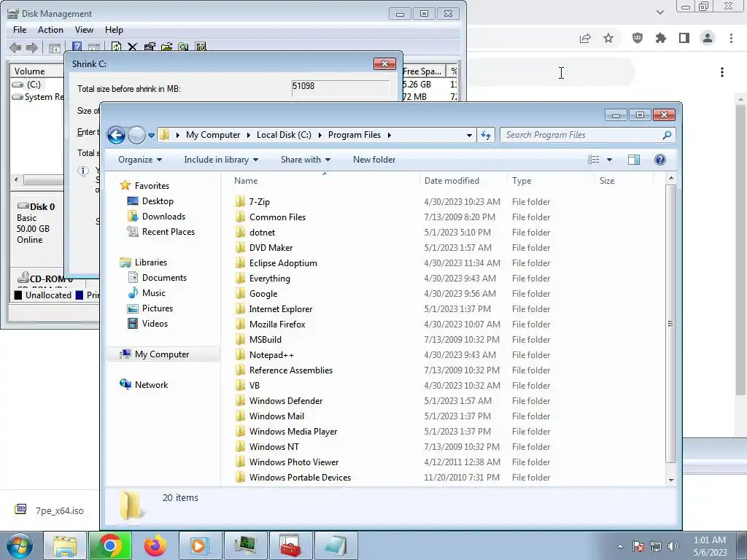The image size is (747, 560).
Task: Select (C:) volume in Disk Management list
Action: click(x=34, y=85)
